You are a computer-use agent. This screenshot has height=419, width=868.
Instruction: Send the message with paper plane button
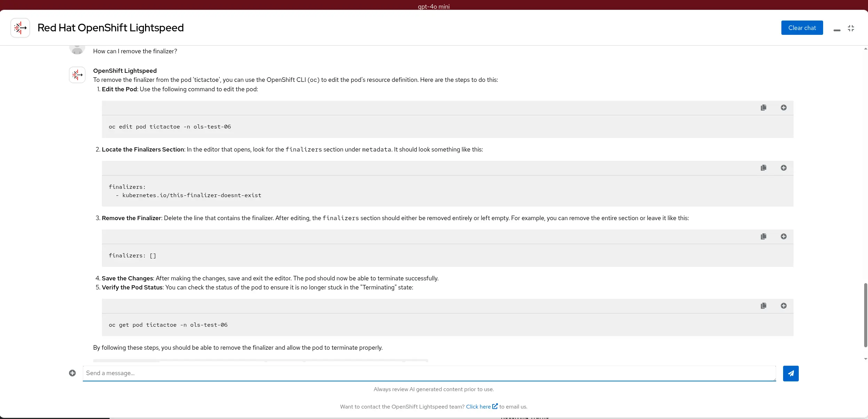pos(790,373)
